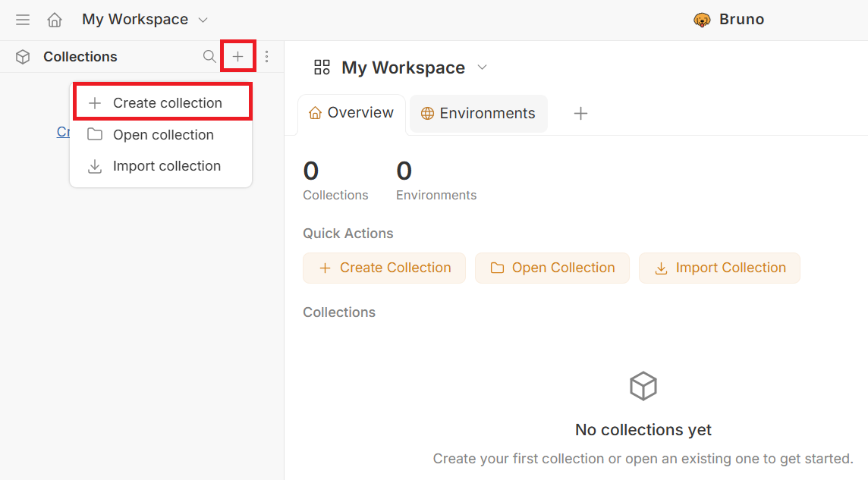868x480 pixels.
Task: Go to home via the house icon
Action: pos(55,20)
